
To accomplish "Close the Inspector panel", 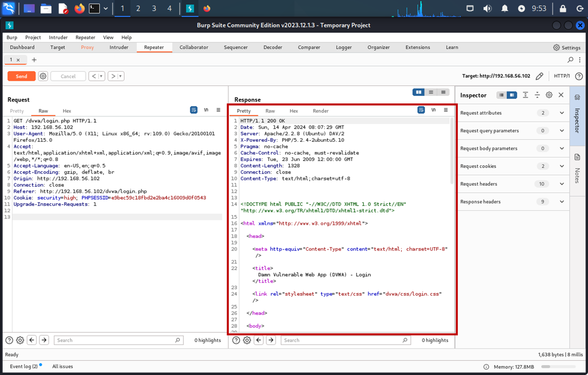I will (x=561, y=95).
